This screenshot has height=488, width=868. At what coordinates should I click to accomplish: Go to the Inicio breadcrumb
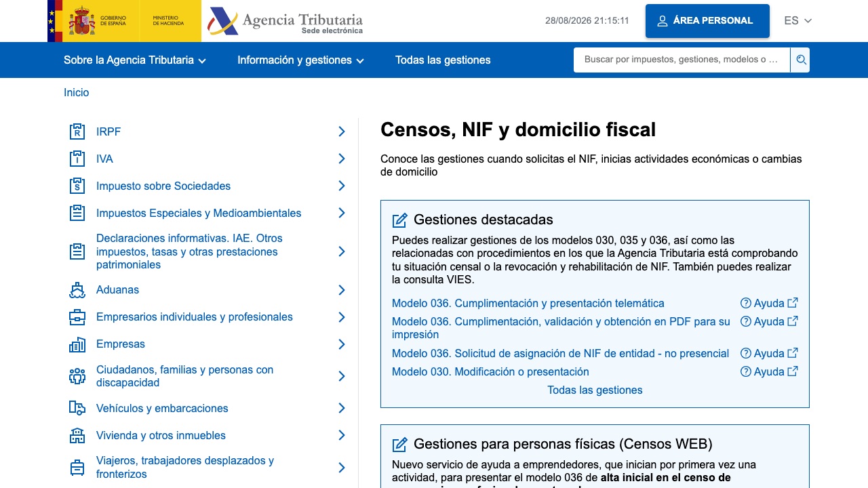[x=76, y=92]
